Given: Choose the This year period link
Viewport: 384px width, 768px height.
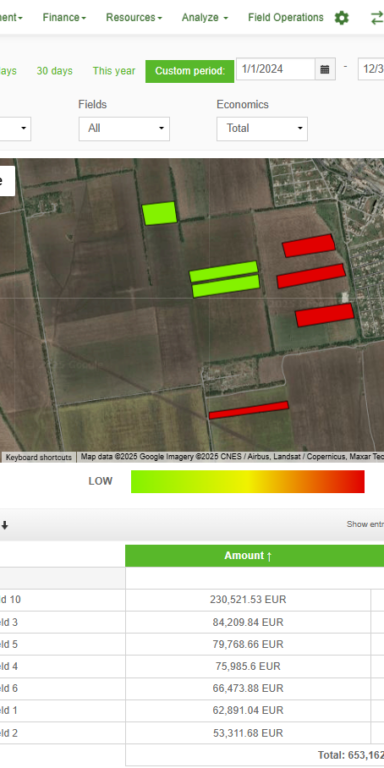Looking at the screenshot, I should pyautogui.click(x=114, y=71).
